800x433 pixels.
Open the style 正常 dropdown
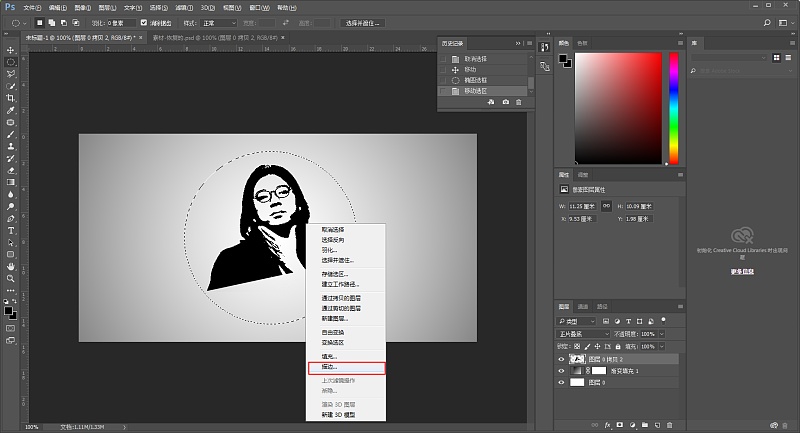(x=219, y=23)
